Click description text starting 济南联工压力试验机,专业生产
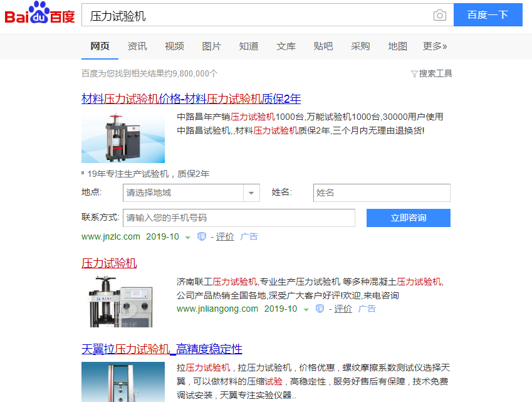This screenshot has width=532, height=402. [310, 288]
